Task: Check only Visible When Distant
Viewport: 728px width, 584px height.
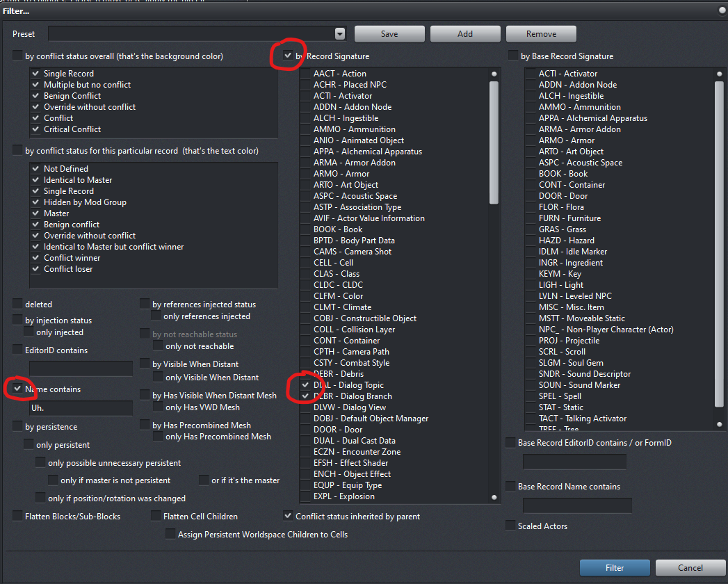Action: 158,377
